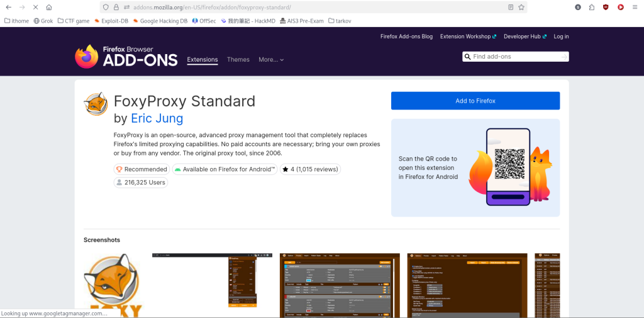Image resolution: width=644 pixels, height=318 pixels.
Task: Open the extensions puzzle-piece icon
Action: click(x=591, y=7)
